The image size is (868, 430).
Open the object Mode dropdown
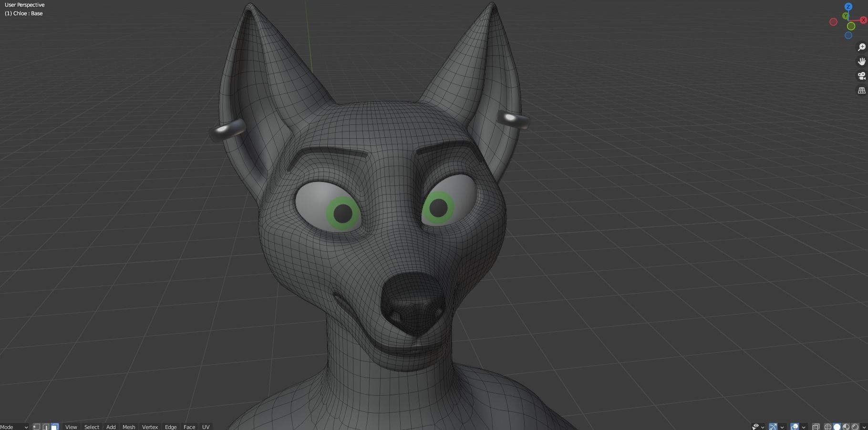tap(14, 427)
